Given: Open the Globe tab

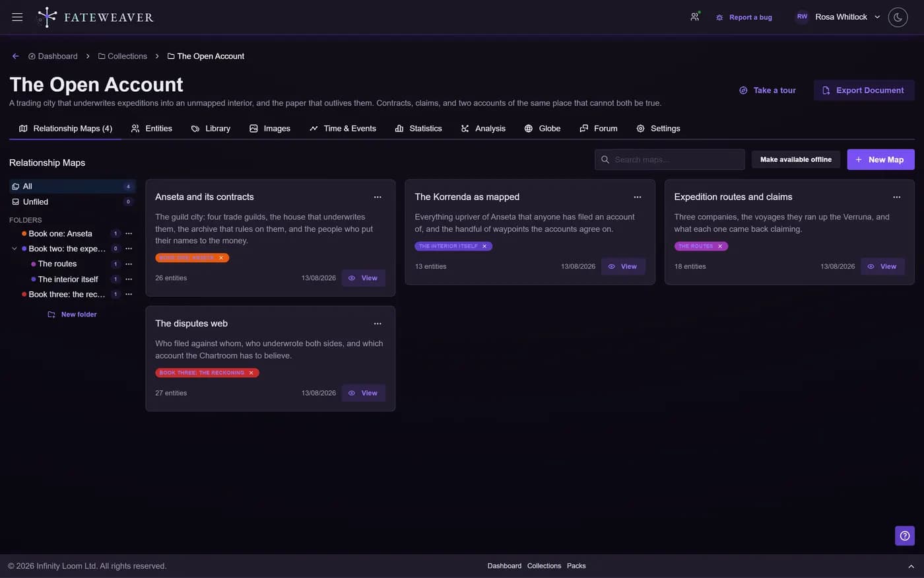Looking at the screenshot, I should (543, 128).
